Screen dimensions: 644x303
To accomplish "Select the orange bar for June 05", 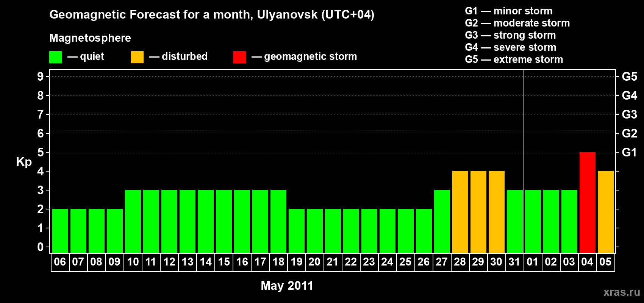I will (x=606, y=212).
